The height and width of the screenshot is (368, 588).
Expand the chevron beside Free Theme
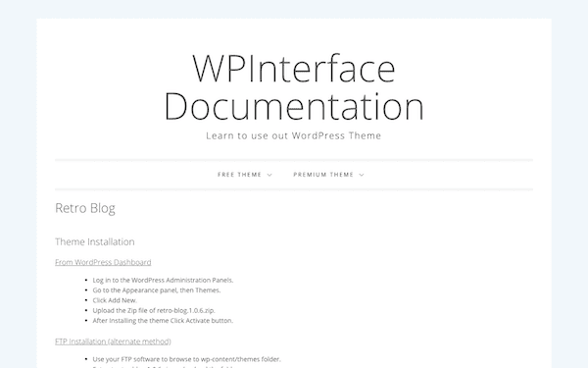pos(269,175)
